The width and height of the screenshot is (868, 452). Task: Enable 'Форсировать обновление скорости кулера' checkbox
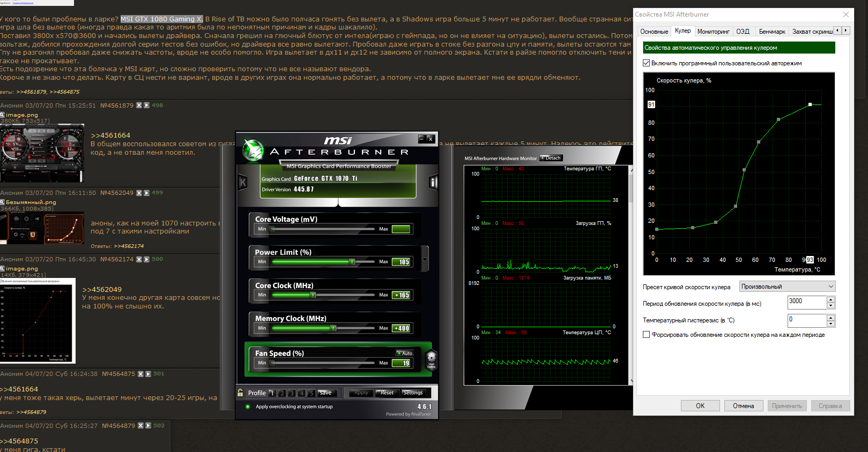(x=647, y=335)
